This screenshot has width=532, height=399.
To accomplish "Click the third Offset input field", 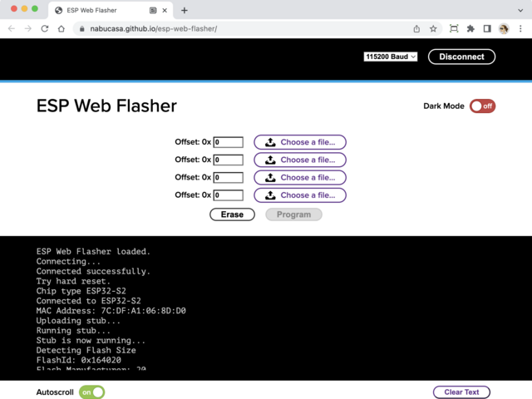I will (229, 177).
